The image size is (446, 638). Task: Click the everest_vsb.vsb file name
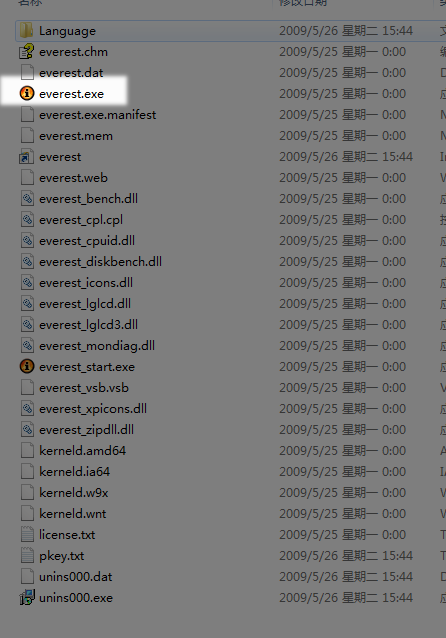pos(83,388)
